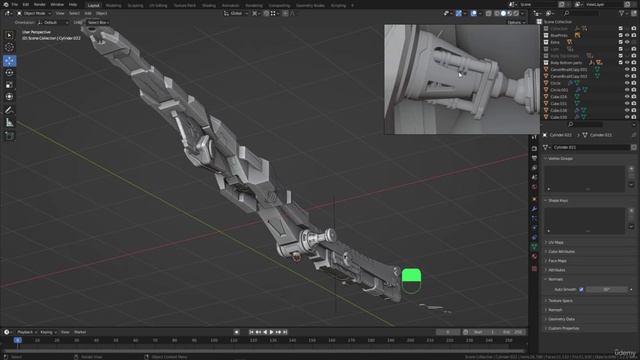Activate the Move tool

click(9, 61)
